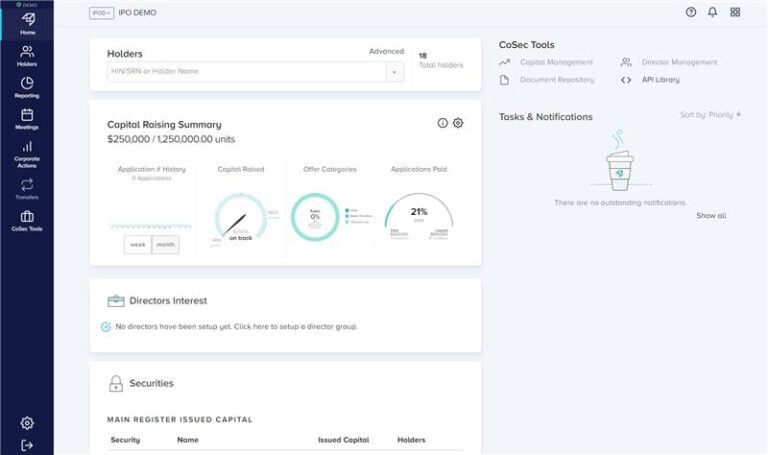Image resolution: width=768 pixels, height=455 pixels.
Task: Open the IPOD company selector dropdown
Action: (x=101, y=13)
